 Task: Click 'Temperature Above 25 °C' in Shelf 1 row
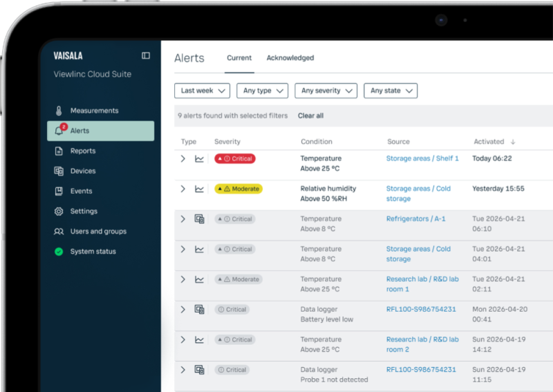[x=321, y=164]
